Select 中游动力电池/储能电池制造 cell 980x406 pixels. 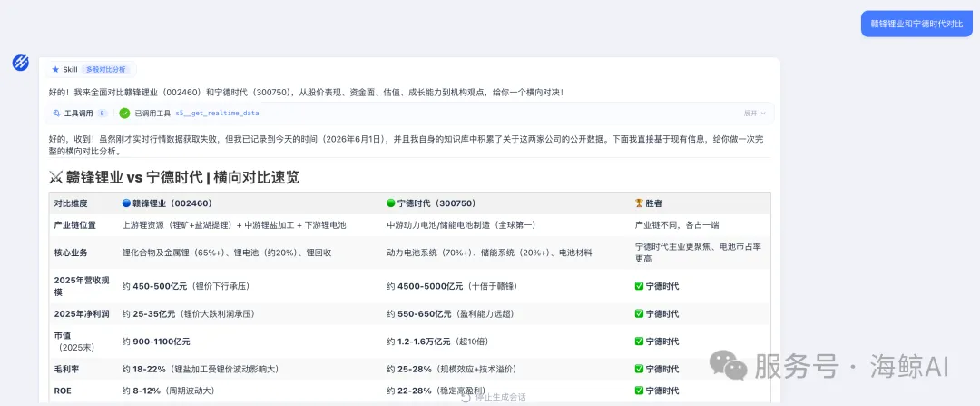[x=461, y=224]
